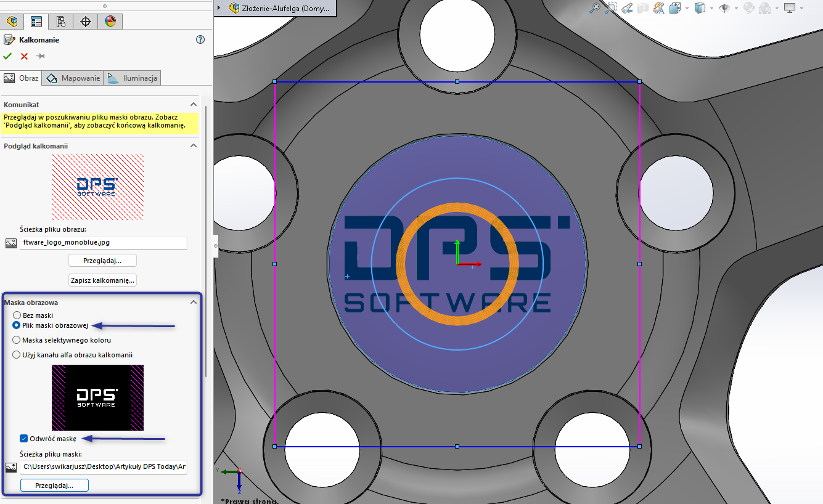Pin the Kalkomanie panel open

click(x=41, y=56)
